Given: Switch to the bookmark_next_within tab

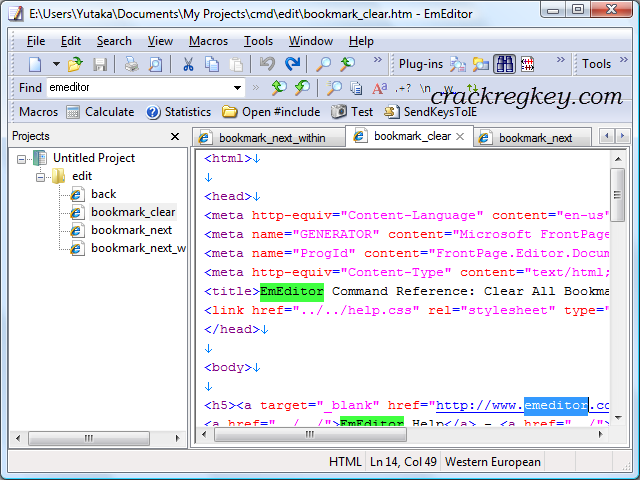Looking at the screenshot, I should coord(271,138).
